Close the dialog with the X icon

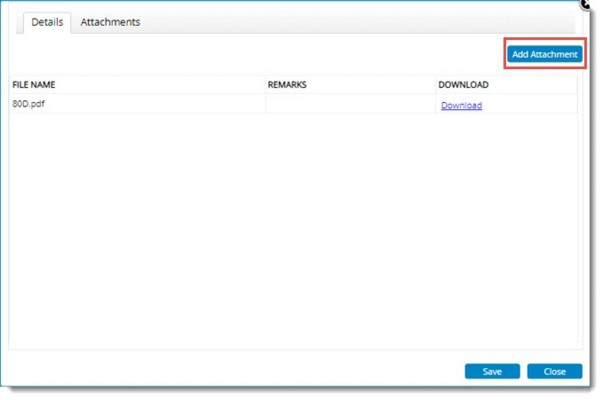586,4
